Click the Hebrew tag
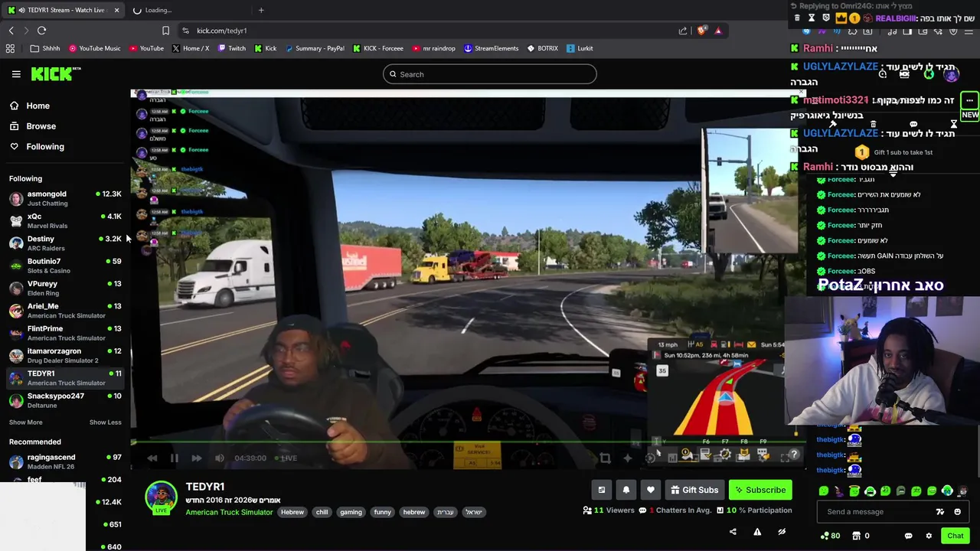This screenshot has height=551, width=980. (x=292, y=512)
